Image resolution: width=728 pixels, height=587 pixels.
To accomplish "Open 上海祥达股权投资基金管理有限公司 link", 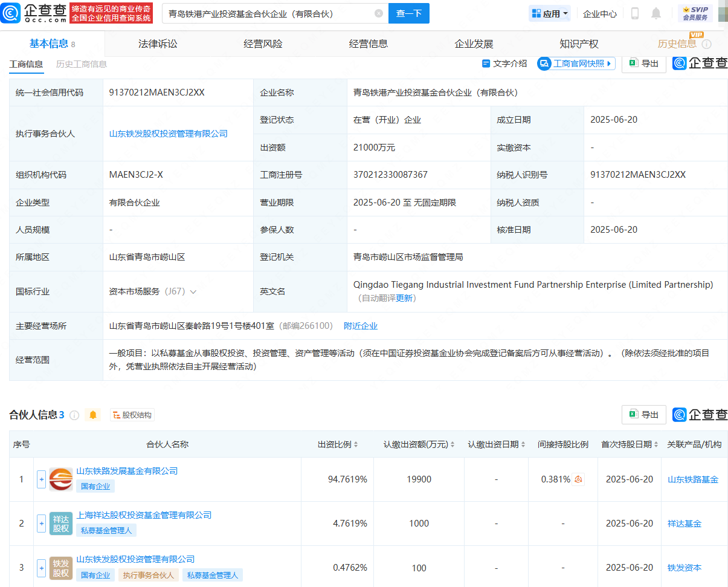I will pos(144,515).
